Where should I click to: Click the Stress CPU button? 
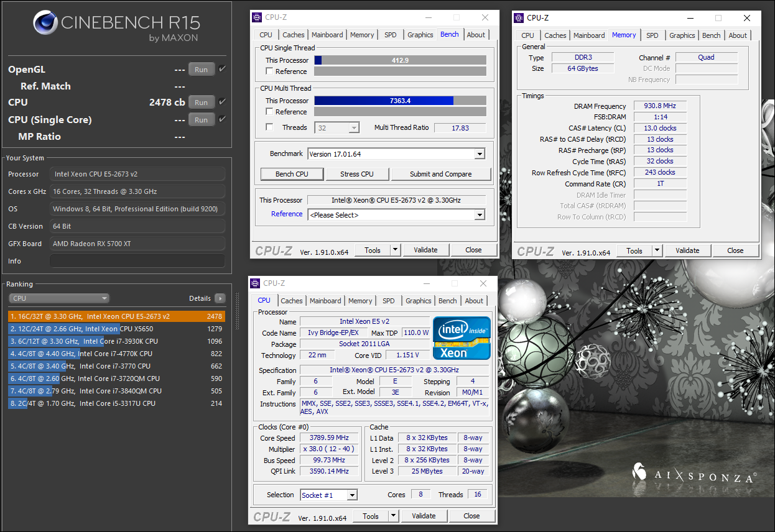(357, 174)
